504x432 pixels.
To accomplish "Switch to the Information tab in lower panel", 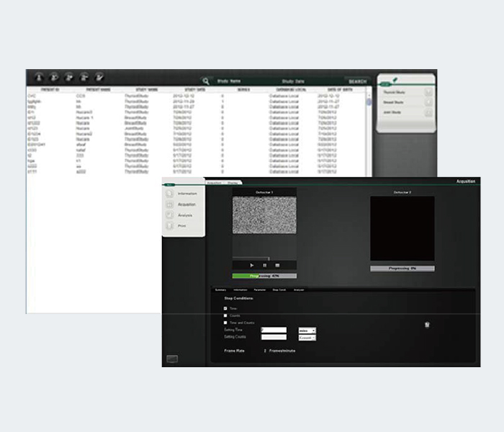I will (240, 290).
